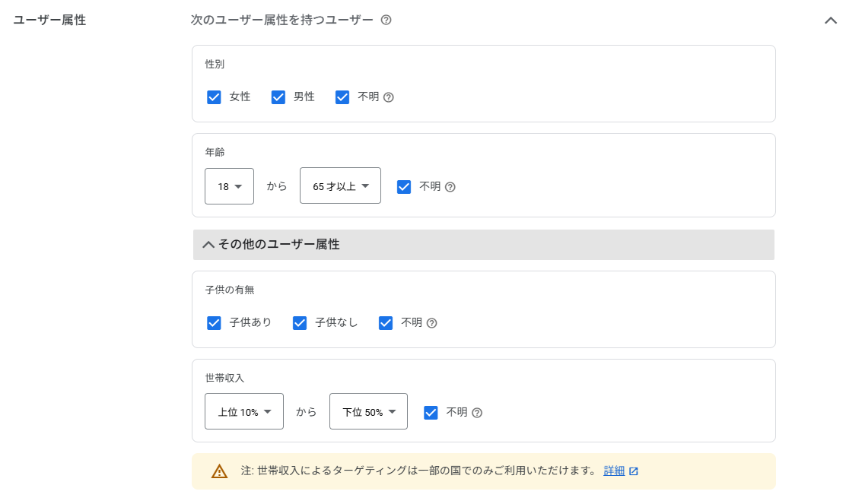The width and height of the screenshot is (846, 504).
Task: Disable the age 不明 checkbox
Action: pos(404,187)
